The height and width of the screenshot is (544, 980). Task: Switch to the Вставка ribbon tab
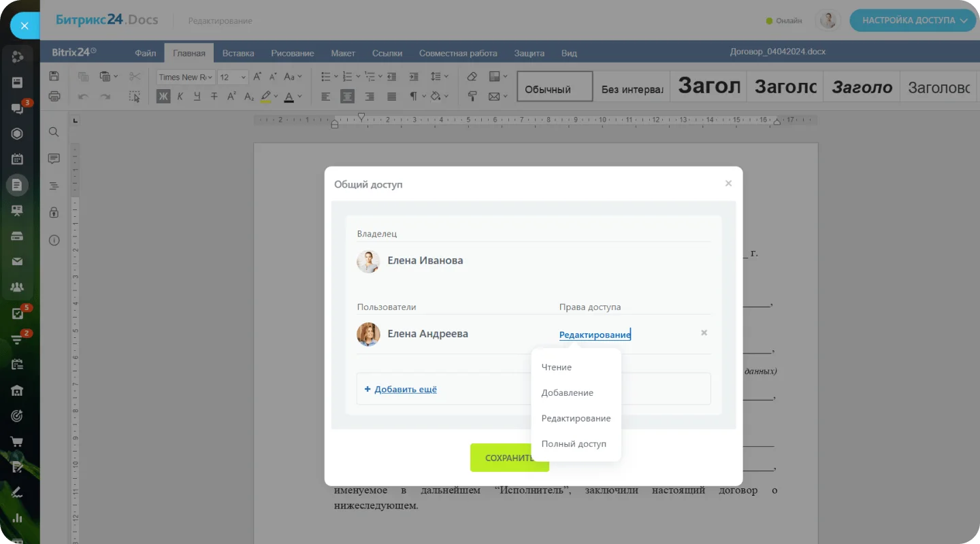coord(238,53)
